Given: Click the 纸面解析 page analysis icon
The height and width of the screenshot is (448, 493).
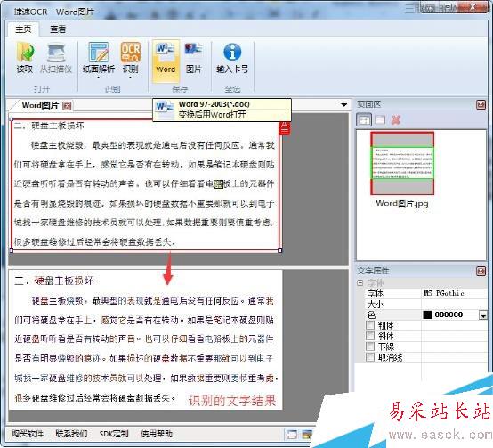Looking at the screenshot, I should tap(99, 52).
